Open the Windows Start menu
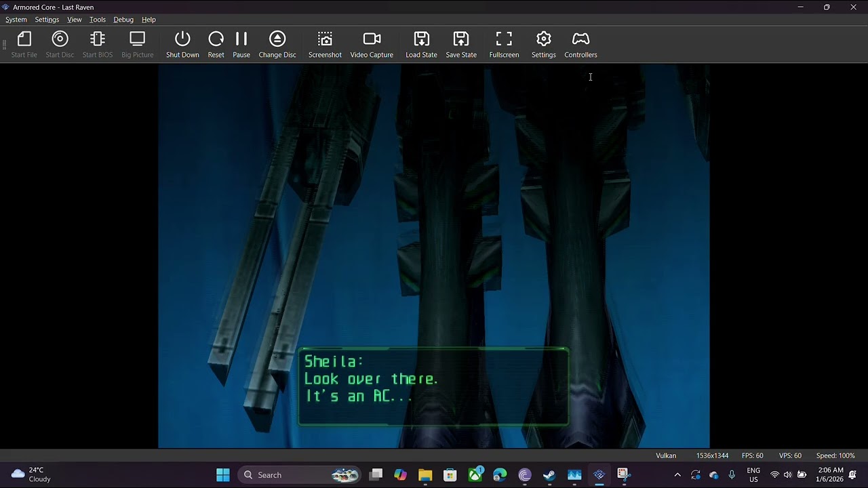Screen dimensions: 868x488 click(223, 475)
